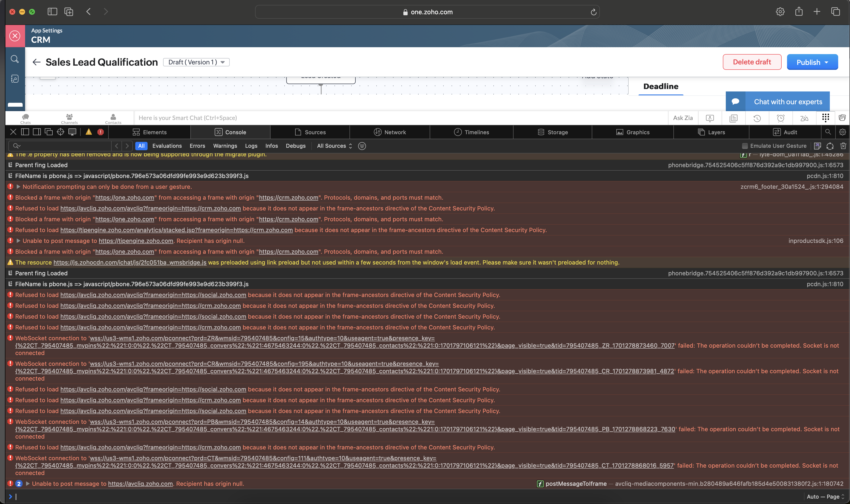Toggle the Warnings console filter
Viewport: 850px width, 504px height.
[x=225, y=146]
